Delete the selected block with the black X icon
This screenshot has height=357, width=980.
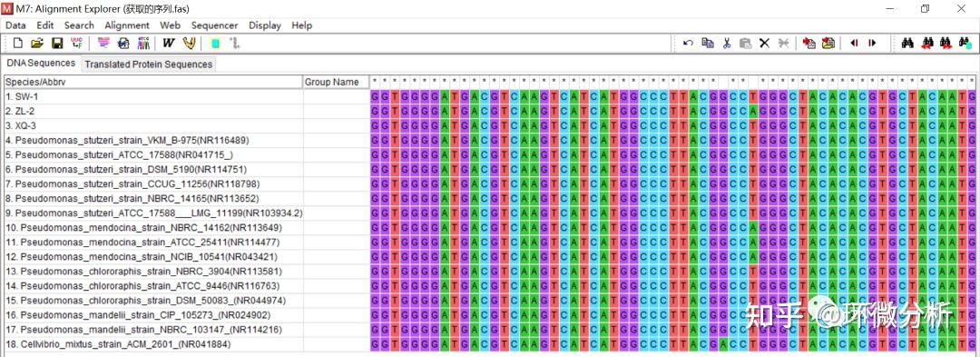(764, 43)
